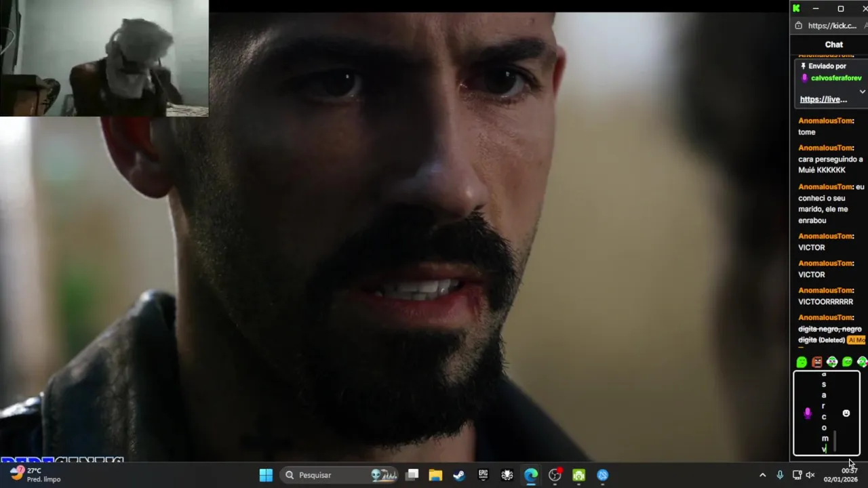Click the purple badge in chat input
This screenshot has height=488, width=868.
tap(807, 413)
